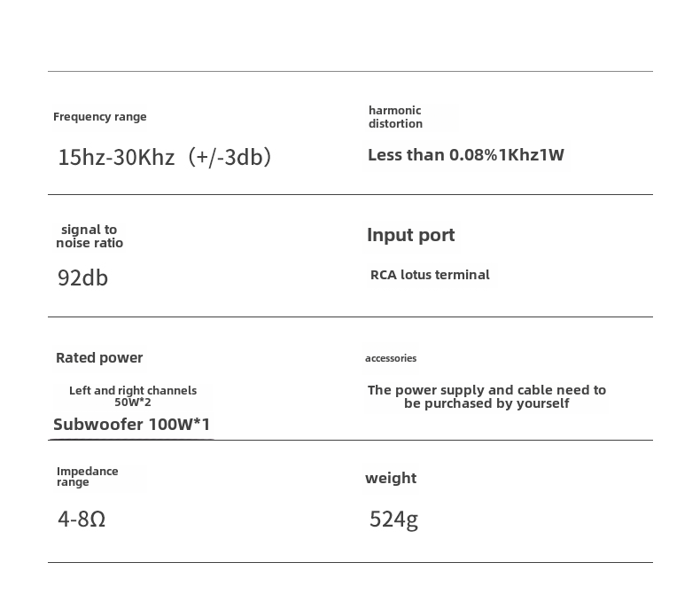Viewport: 700px width, 594px height.
Task: Select the Left and right channels text
Action: [x=133, y=390]
